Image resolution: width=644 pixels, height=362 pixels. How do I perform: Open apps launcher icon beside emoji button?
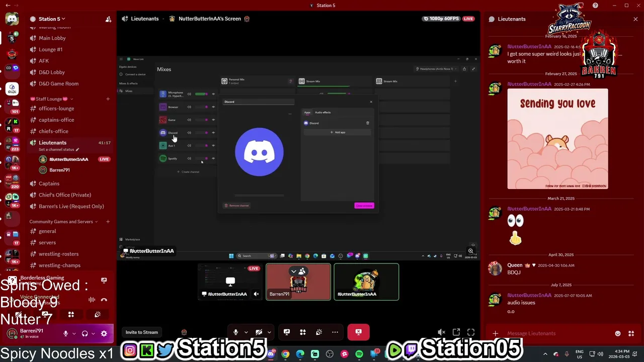point(632,333)
